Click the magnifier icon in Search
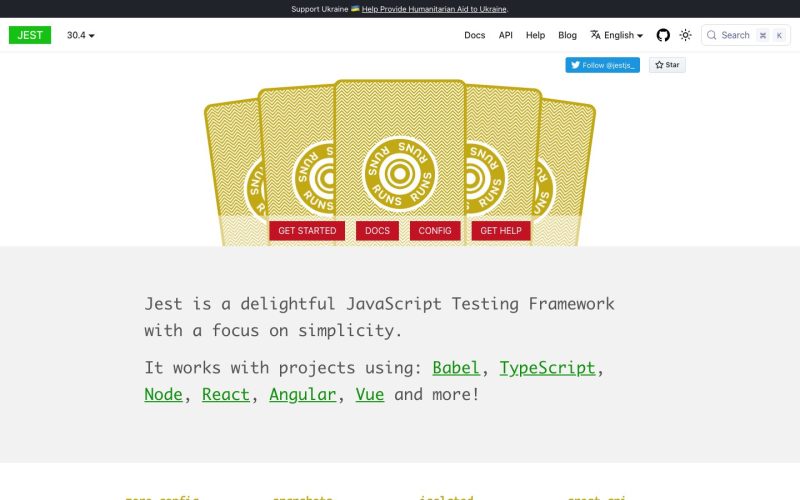 pos(711,35)
